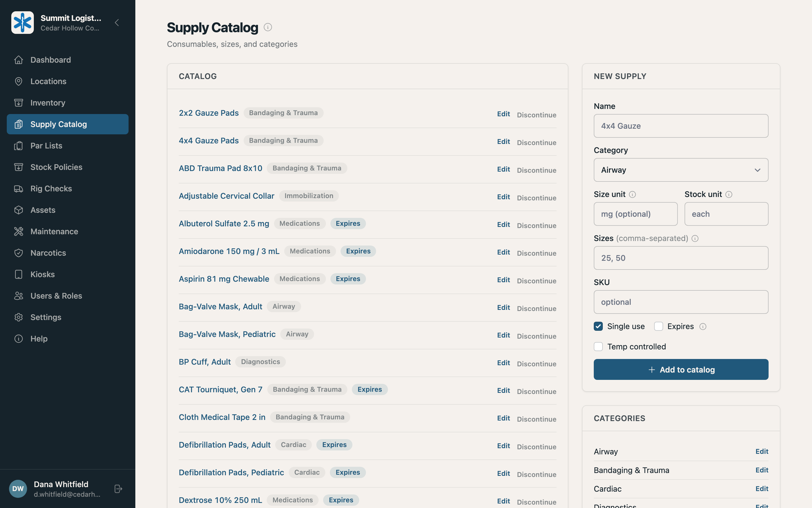The width and height of the screenshot is (812, 508).
Task: Discontinue the ABD Trauma Pad 8x10 item
Action: (x=537, y=170)
